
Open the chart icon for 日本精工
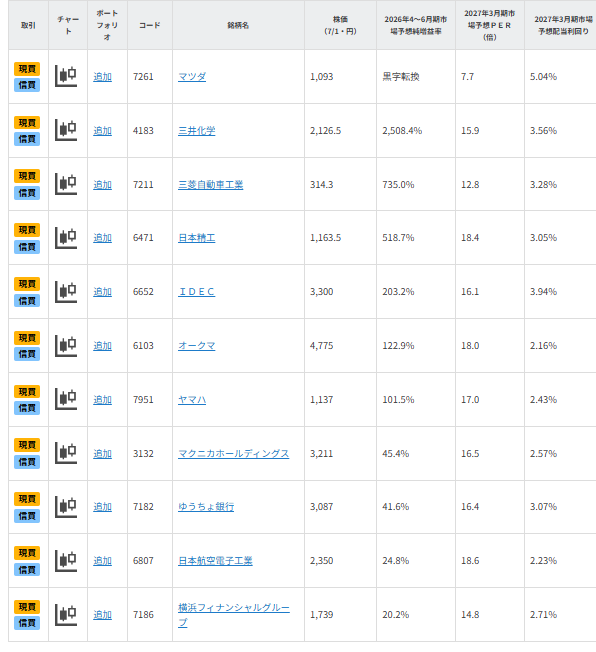[66, 238]
